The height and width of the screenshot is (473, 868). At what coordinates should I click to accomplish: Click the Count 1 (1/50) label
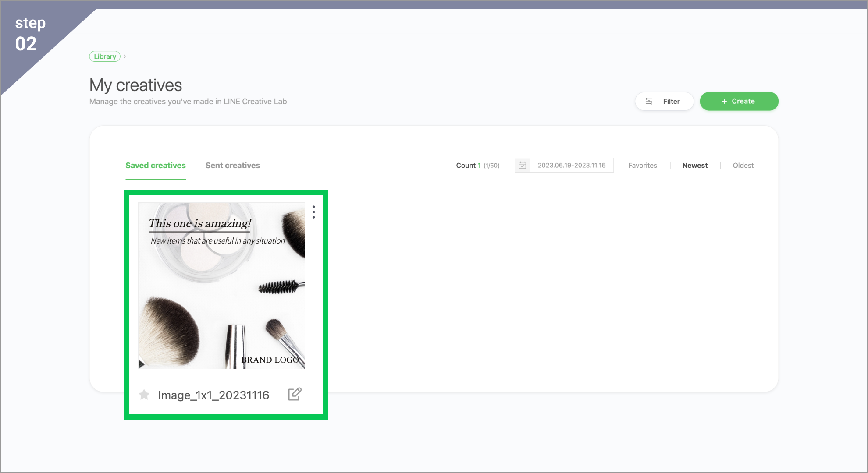coord(477,166)
